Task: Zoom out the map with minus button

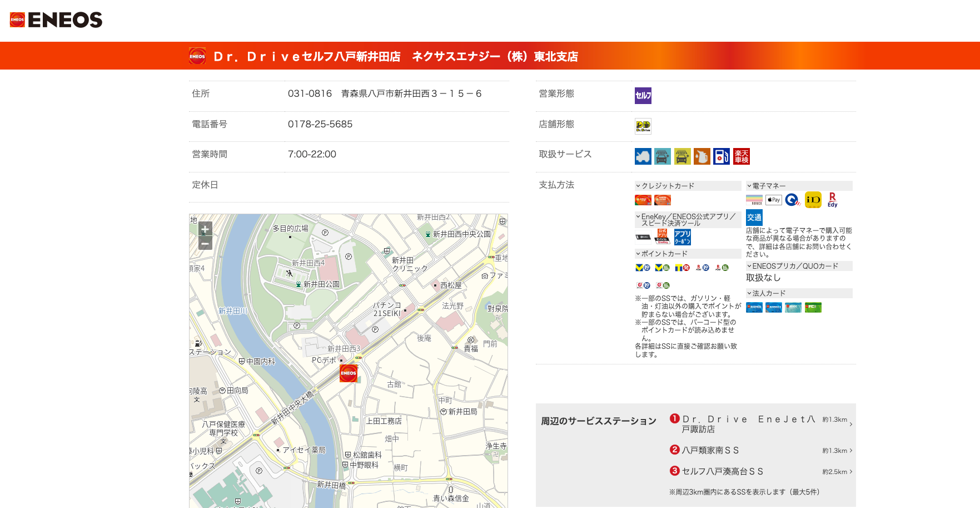Action: tap(205, 244)
